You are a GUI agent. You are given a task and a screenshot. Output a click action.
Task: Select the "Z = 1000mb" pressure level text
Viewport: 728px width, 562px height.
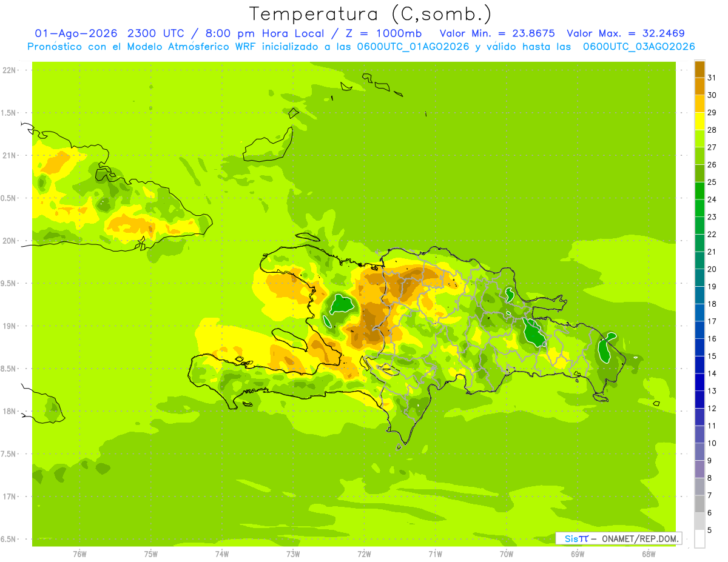pyautogui.click(x=383, y=33)
